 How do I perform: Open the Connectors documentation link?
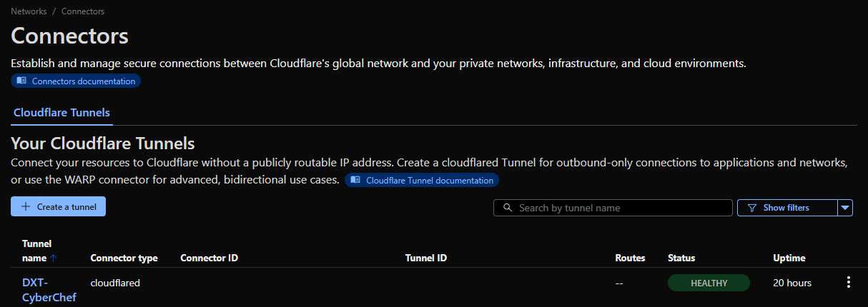pyautogui.click(x=83, y=81)
